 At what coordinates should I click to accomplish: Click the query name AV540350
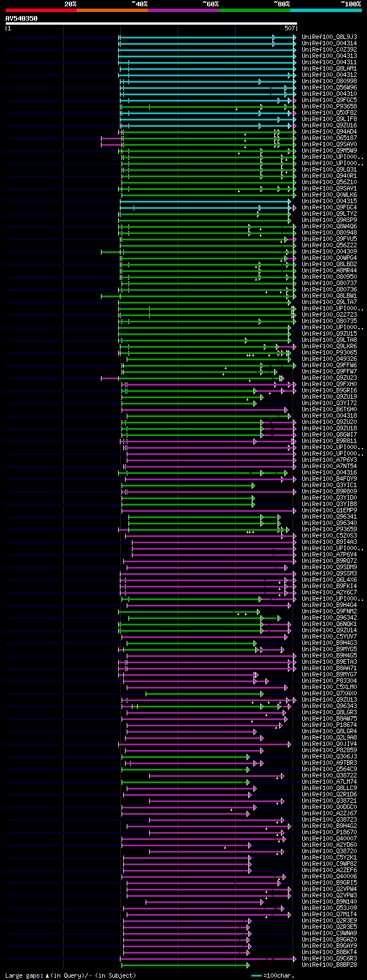22,18
